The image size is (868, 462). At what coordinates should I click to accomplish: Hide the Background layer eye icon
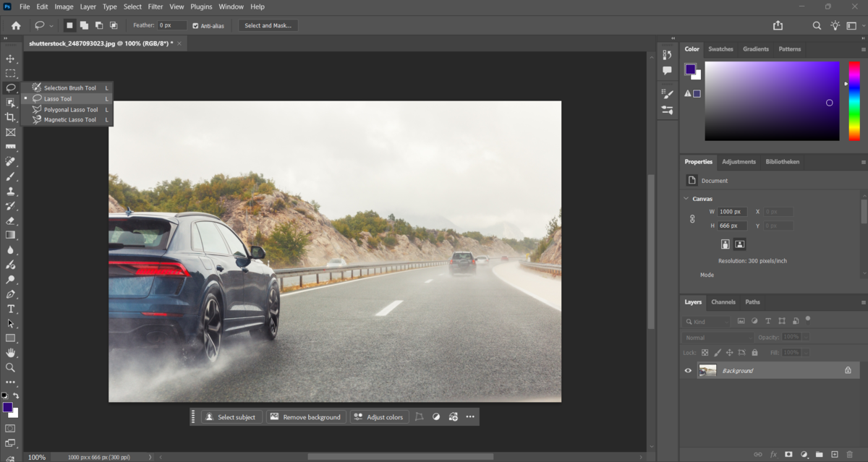[x=688, y=370]
